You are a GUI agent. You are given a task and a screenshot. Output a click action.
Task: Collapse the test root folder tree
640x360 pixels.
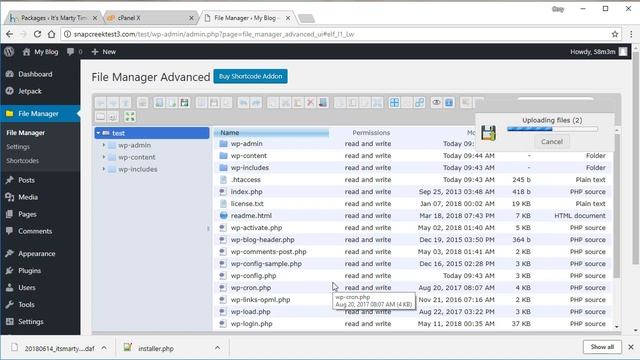tap(98, 133)
